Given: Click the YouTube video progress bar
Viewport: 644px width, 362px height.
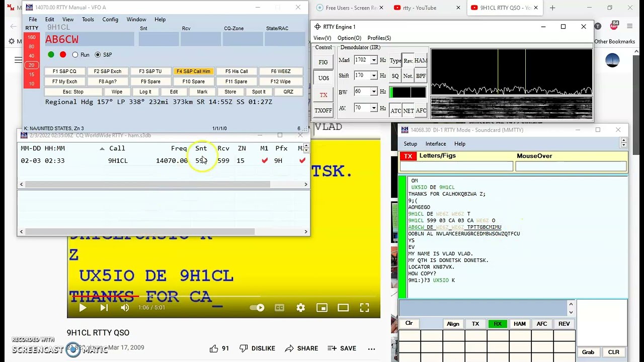Looking at the screenshot, I should click(223, 296).
